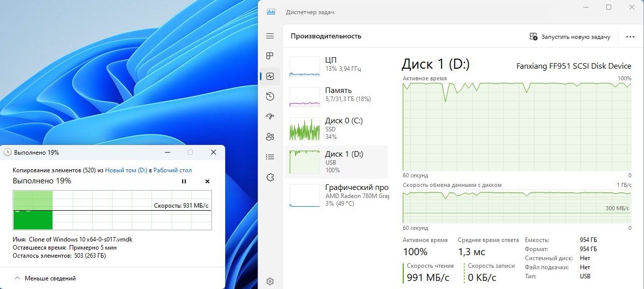The image size is (644, 289).
Task: Select Диск 0 (C:) performance entry
Action: point(336,129)
